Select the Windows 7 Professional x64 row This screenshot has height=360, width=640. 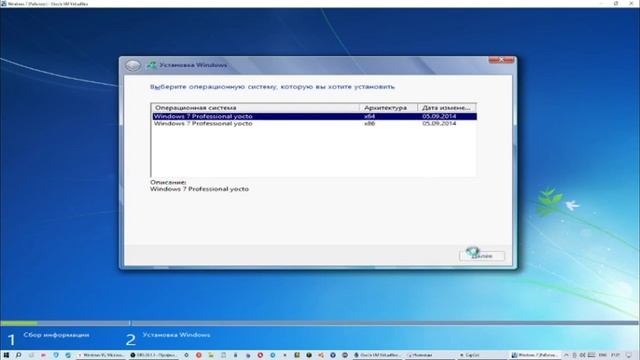314,116
